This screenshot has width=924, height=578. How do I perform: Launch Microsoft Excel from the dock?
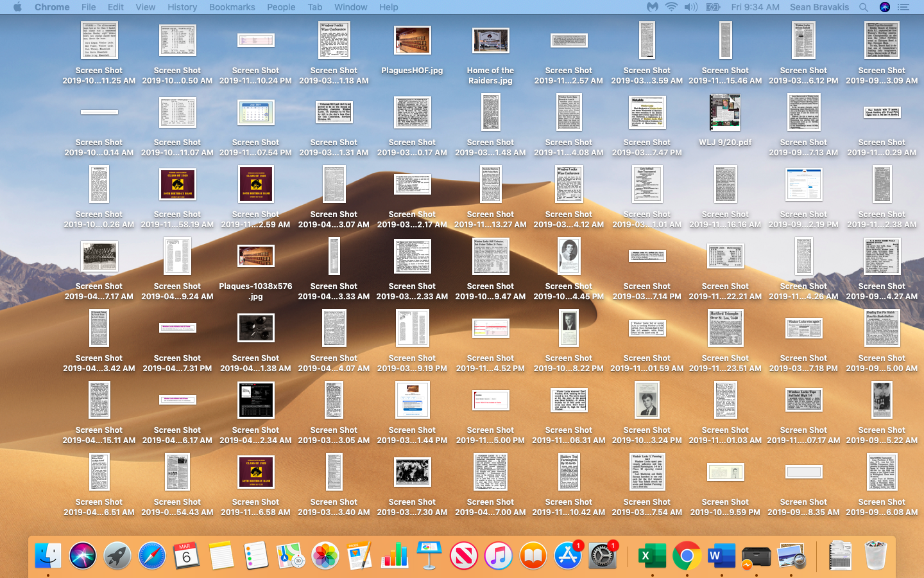(x=652, y=556)
